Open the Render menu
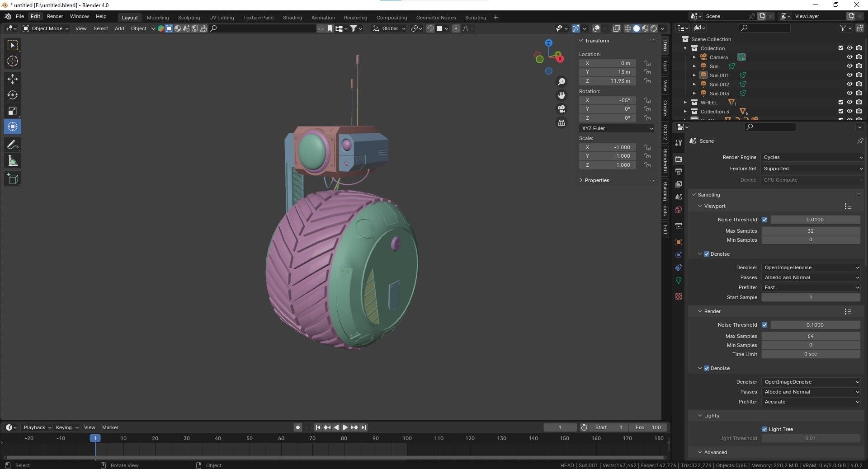This screenshot has height=469, width=868. pyautogui.click(x=55, y=16)
